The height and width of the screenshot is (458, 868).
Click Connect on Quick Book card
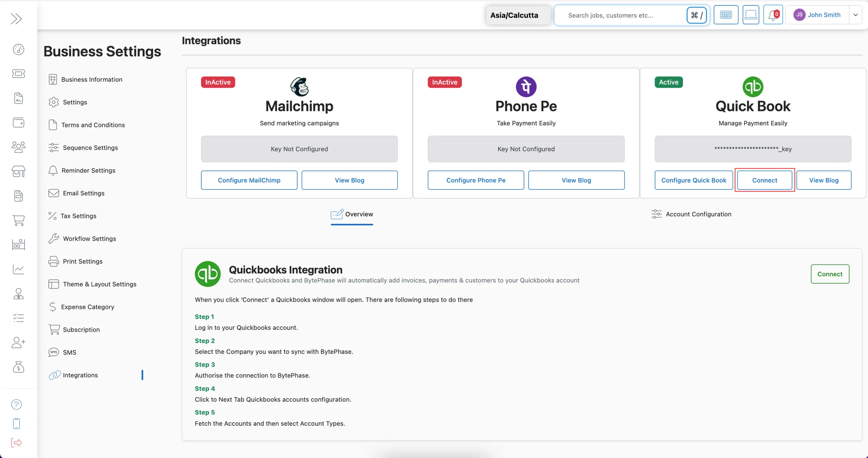coord(765,180)
